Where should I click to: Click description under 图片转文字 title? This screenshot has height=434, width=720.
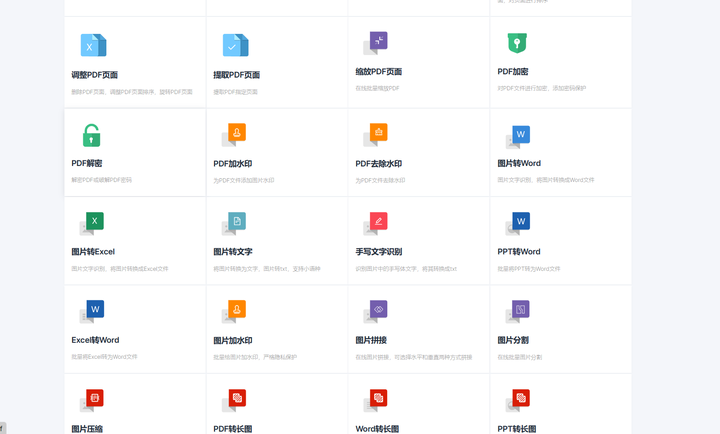(267, 269)
